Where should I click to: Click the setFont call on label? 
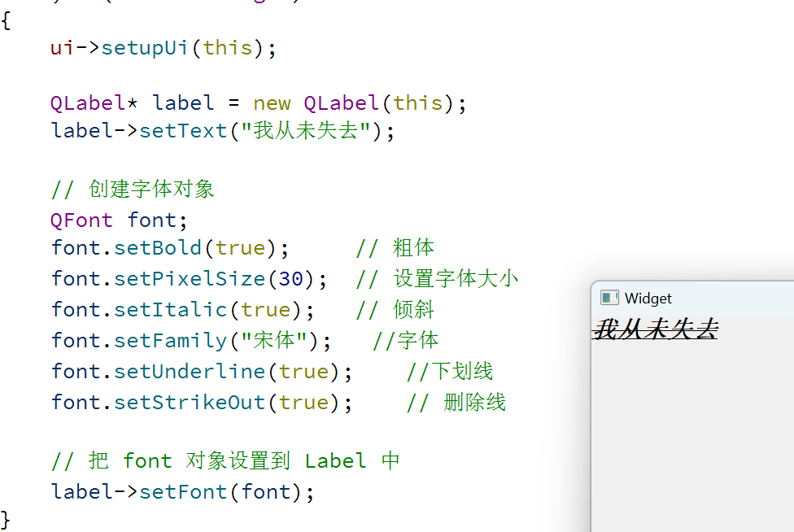click(183, 491)
